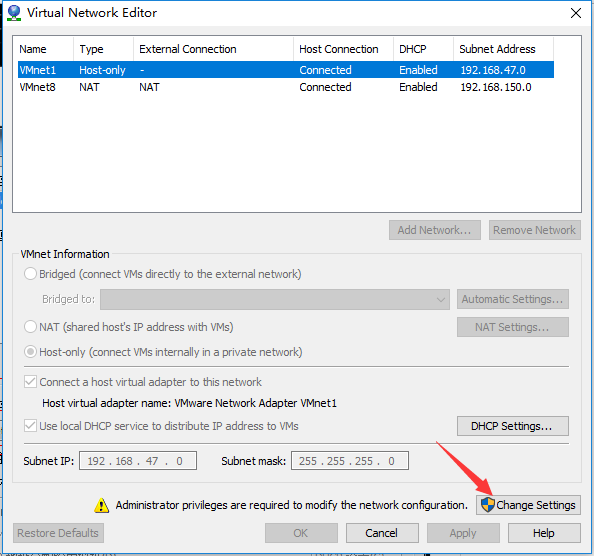Click the Help button

tap(544, 533)
